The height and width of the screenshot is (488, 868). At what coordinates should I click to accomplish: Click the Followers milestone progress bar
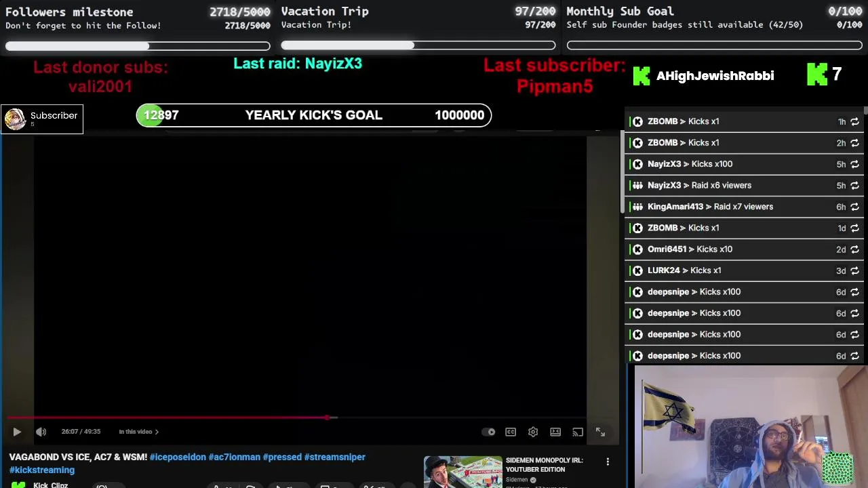[138, 46]
